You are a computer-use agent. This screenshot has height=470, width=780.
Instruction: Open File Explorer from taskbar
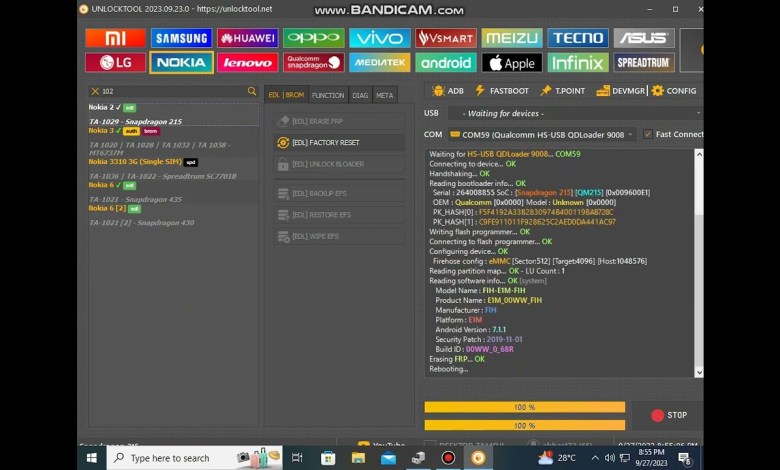pos(358,458)
